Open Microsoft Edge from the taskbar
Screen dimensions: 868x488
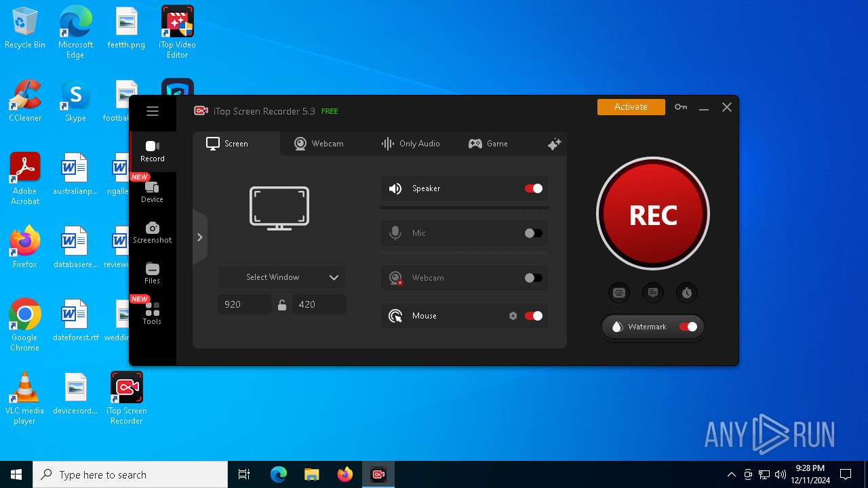pyautogui.click(x=279, y=474)
